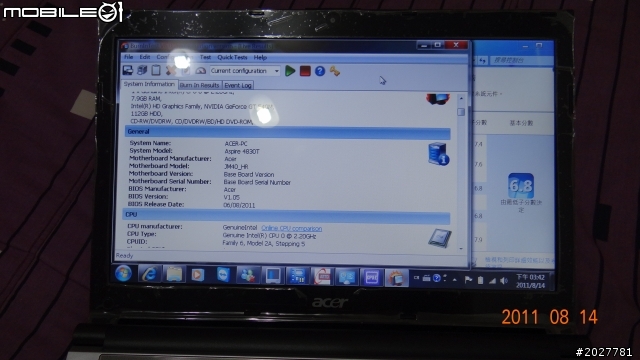
Task: Open the File menu
Action: (129, 57)
